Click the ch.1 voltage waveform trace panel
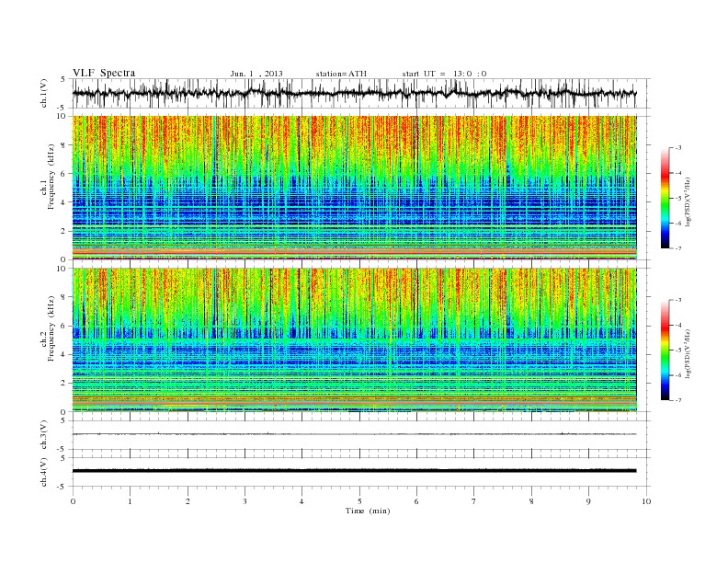This screenshot has width=728, height=563. (x=361, y=93)
